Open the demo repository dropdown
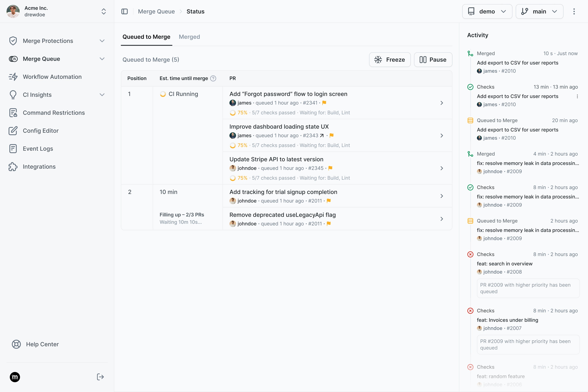Image resolution: width=588 pixels, height=392 pixels. [487, 11]
